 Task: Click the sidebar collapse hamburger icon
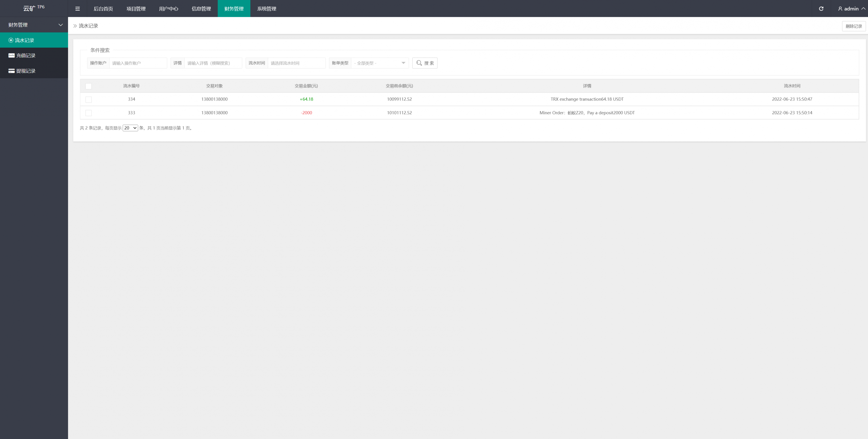click(x=78, y=9)
